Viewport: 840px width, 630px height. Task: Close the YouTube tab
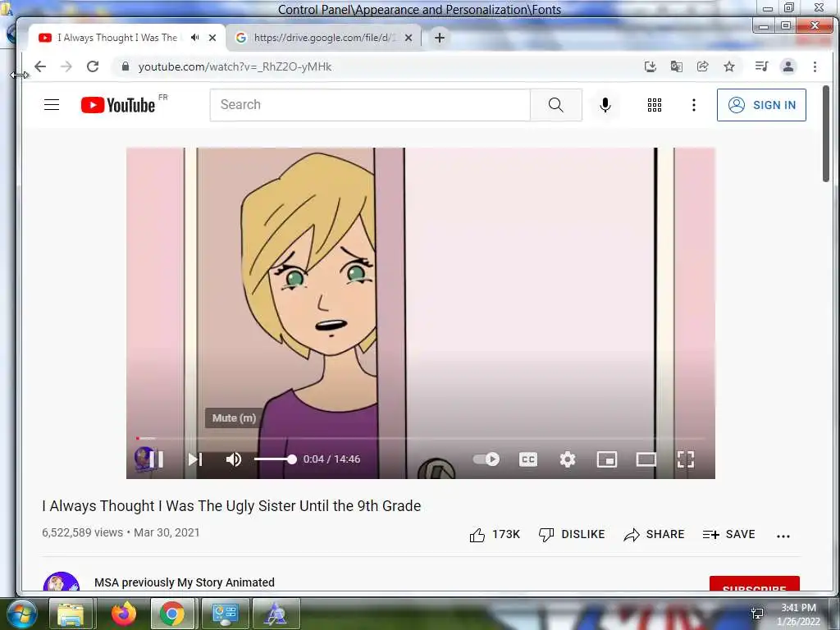[x=212, y=38]
